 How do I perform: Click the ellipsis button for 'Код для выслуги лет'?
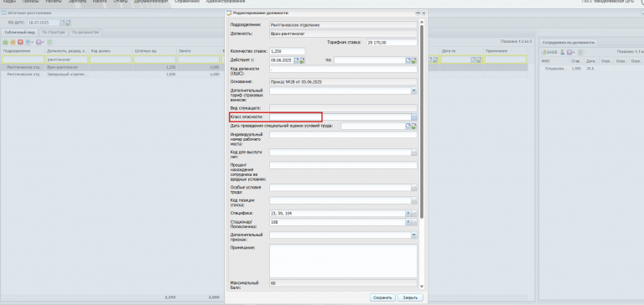click(x=414, y=152)
